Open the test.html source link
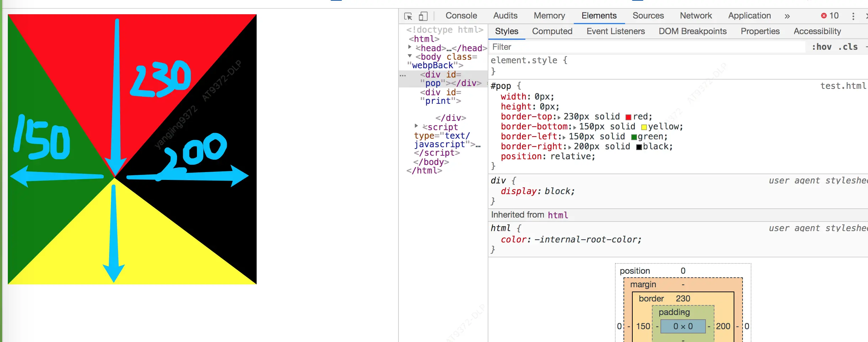 click(843, 86)
